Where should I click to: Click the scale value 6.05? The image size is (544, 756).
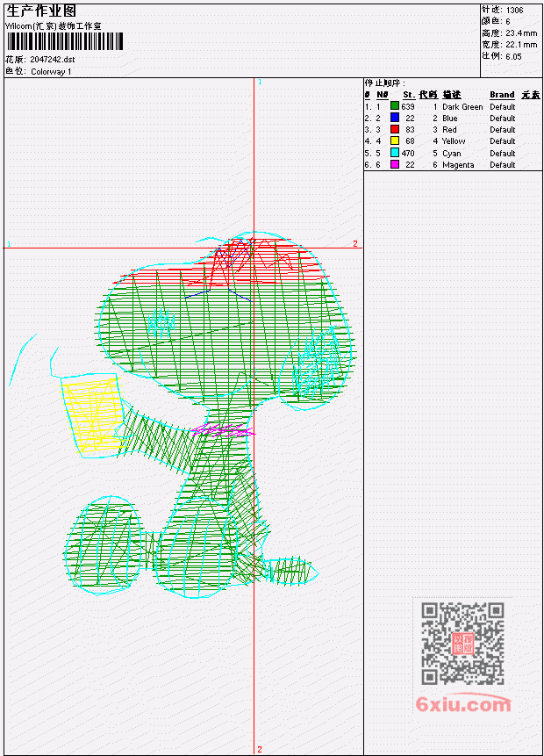tap(513, 56)
